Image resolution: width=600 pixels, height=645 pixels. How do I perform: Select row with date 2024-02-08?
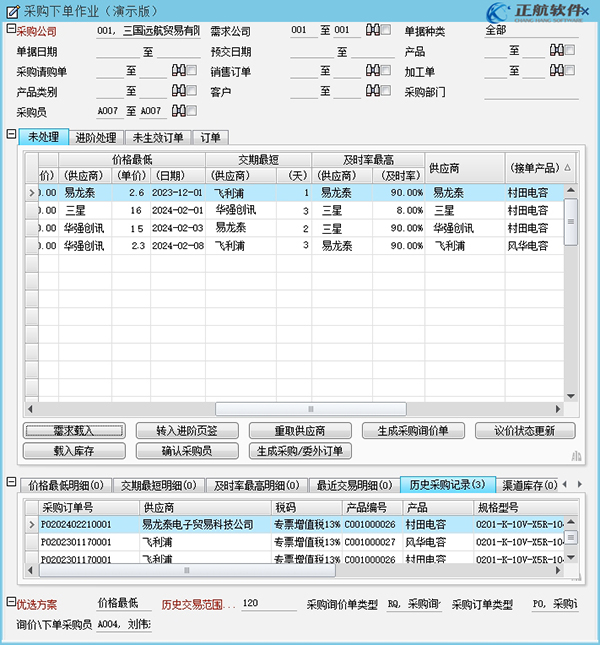tap(294, 246)
